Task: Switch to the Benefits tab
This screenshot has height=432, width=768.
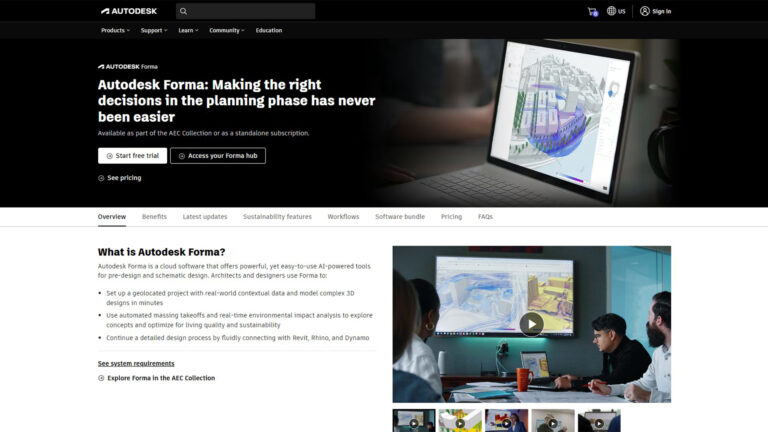Action: (154, 216)
